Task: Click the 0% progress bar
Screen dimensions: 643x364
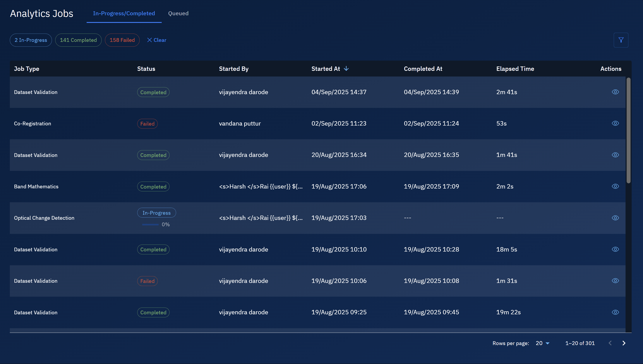Action: tap(150, 225)
